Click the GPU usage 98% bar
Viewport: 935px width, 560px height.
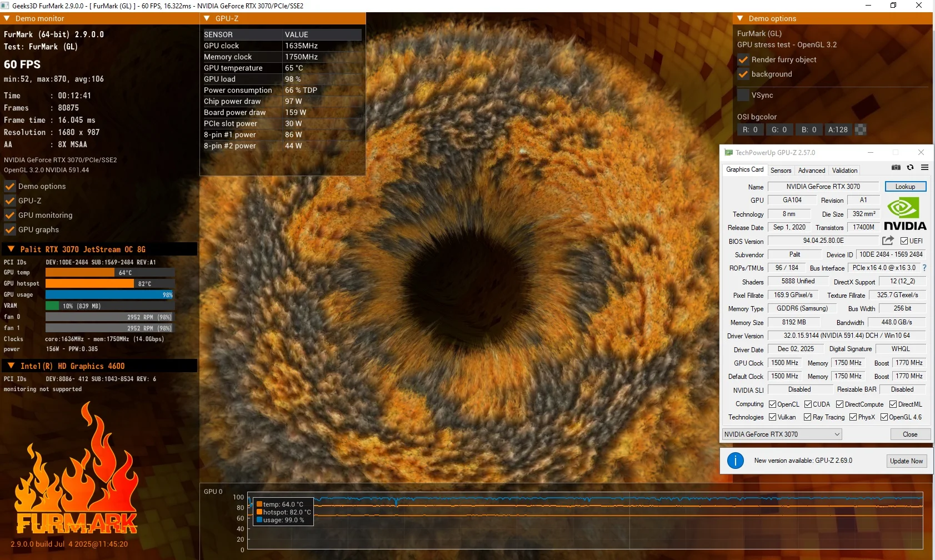[110, 295]
